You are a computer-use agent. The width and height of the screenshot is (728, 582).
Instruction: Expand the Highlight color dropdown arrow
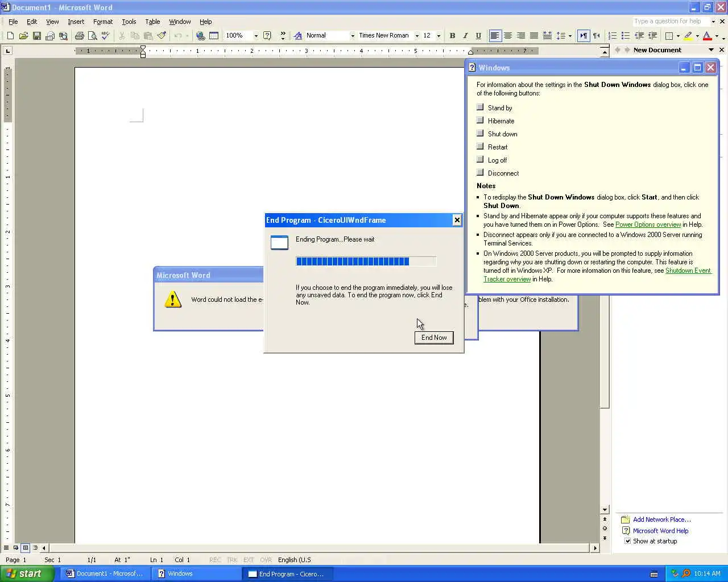click(697, 36)
